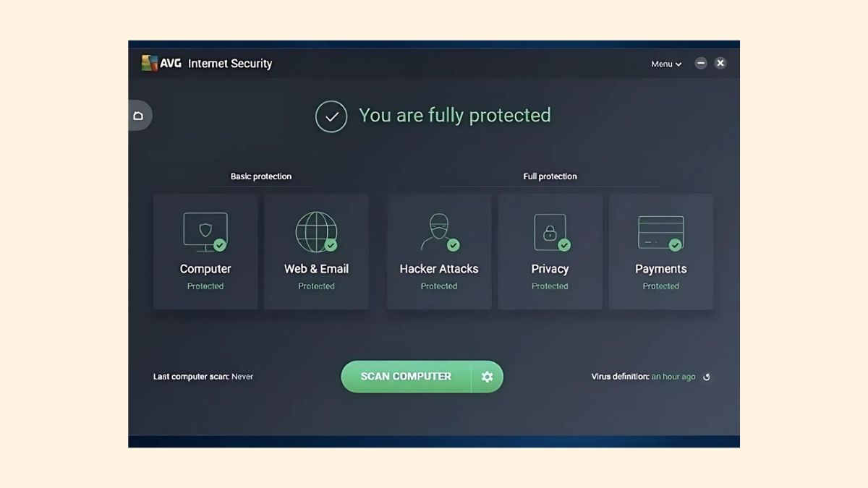Open the Menu dropdown

[665, 64]
